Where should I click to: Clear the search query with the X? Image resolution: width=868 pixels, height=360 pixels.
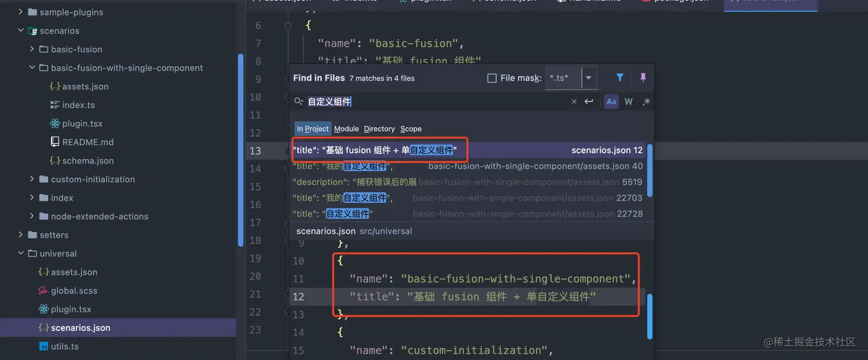(x=573, y=101)
